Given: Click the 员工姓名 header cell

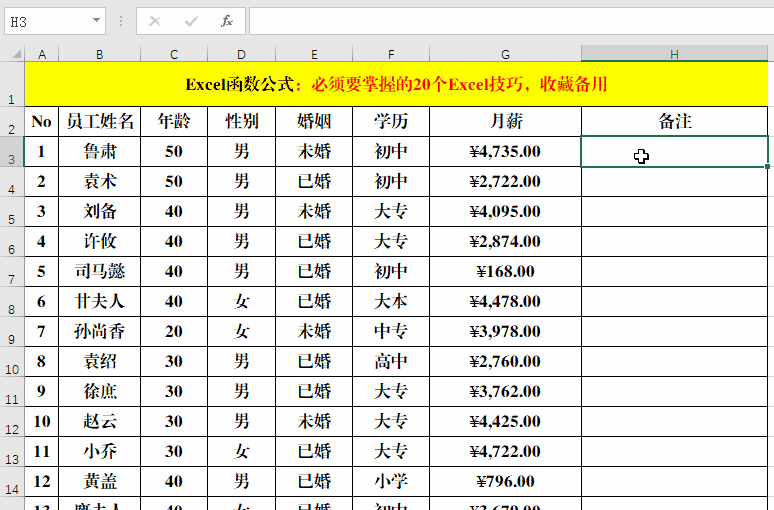Looking at the screenshot, I should pos(100,121).
